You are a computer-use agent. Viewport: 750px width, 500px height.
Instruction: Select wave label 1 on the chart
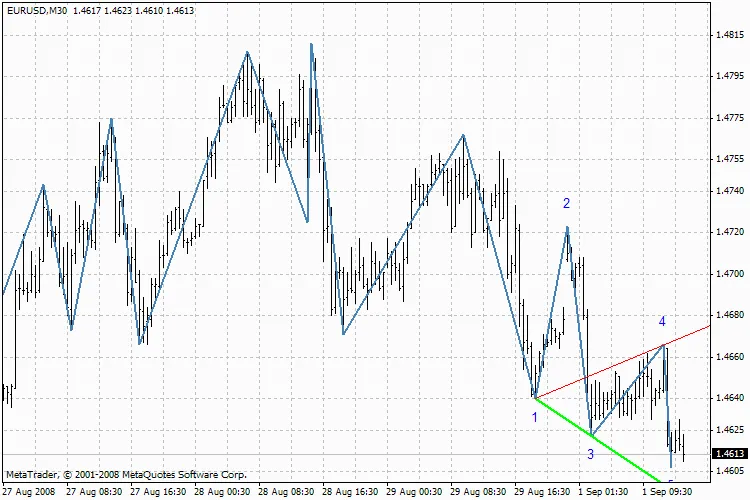535,416
